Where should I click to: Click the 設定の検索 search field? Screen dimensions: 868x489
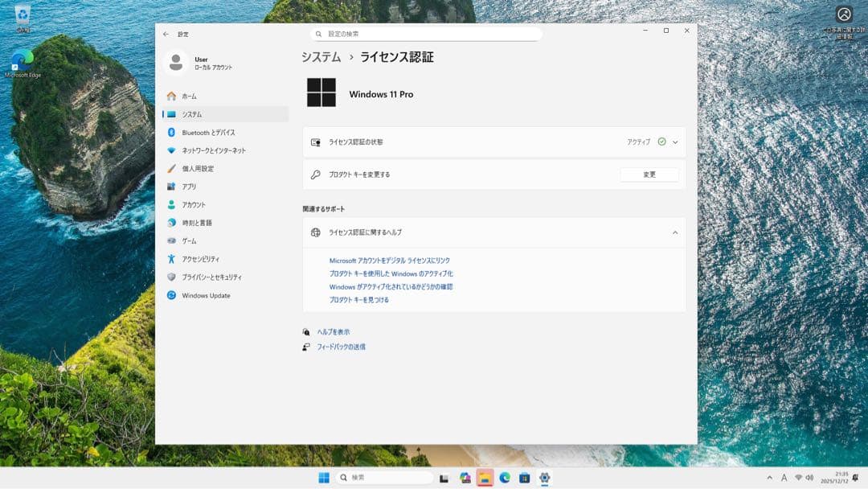point(426,33)
